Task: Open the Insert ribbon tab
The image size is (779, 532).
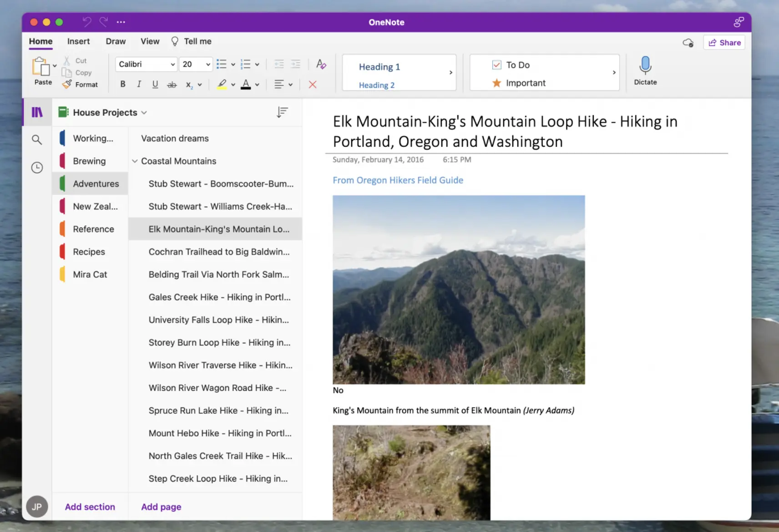Action: click(x=78, y=41)
